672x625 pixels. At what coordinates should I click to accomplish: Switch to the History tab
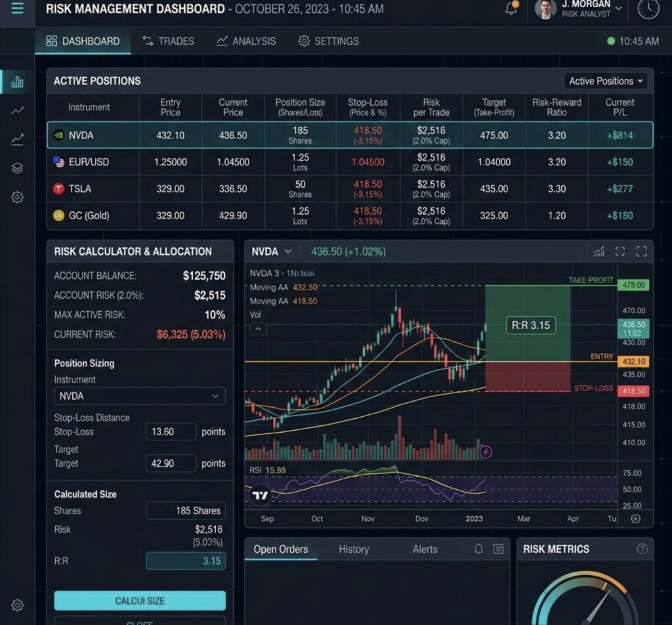click(x=354, y=549)
